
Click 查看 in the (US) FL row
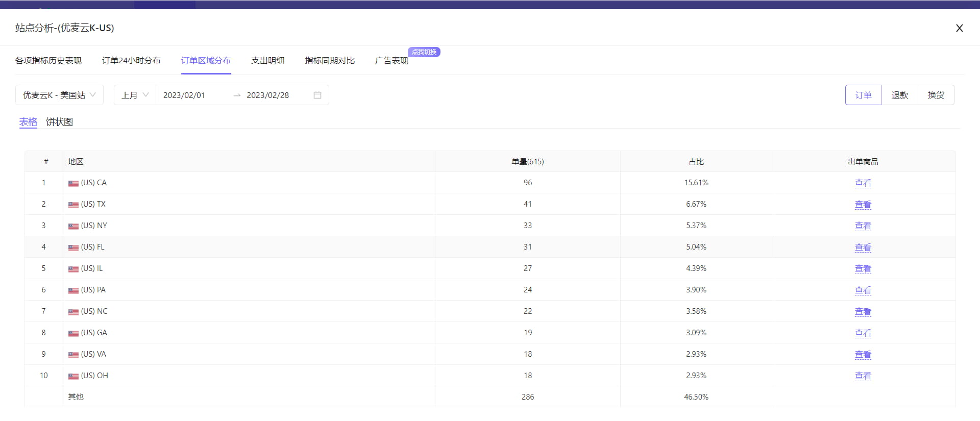coord(863,247)
